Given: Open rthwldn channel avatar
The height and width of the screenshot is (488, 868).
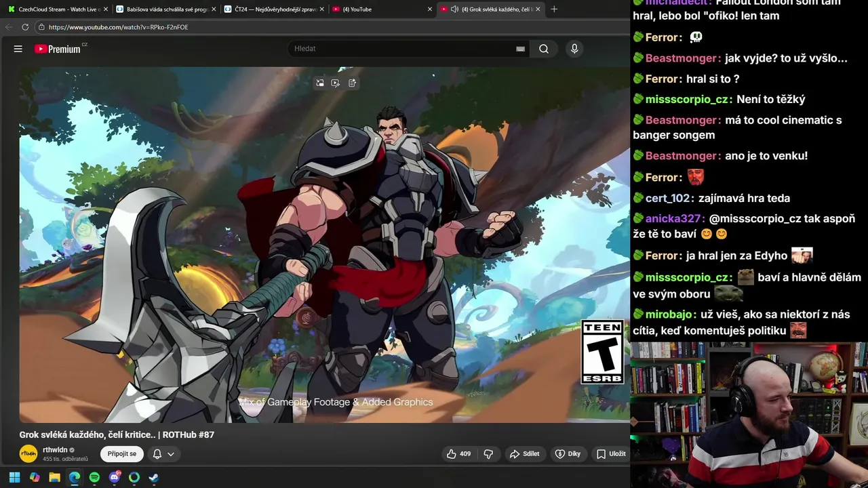Looking at the screenshot, I should 28,453.
